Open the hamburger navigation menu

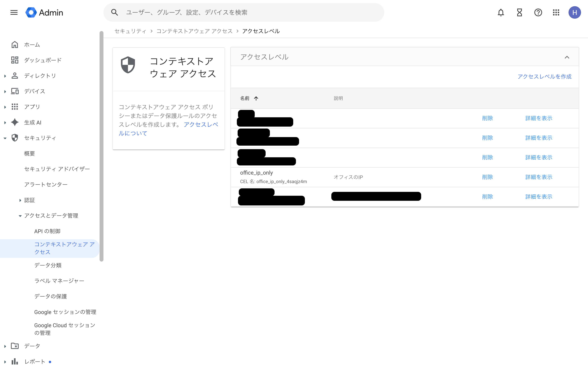click(x=14, y=12)
